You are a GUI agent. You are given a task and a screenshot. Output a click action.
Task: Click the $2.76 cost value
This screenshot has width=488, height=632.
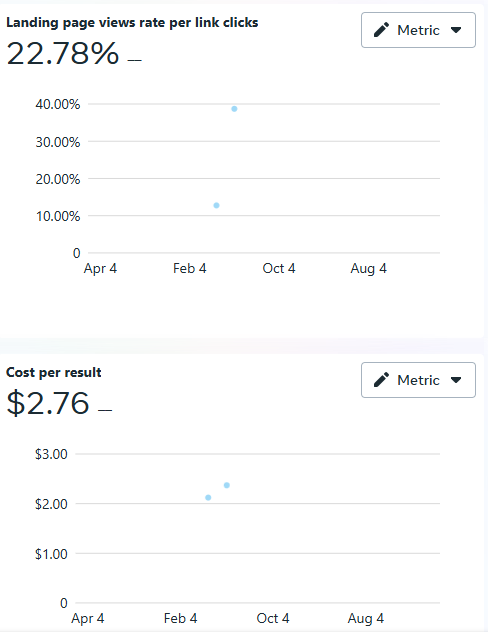(48, 403)
